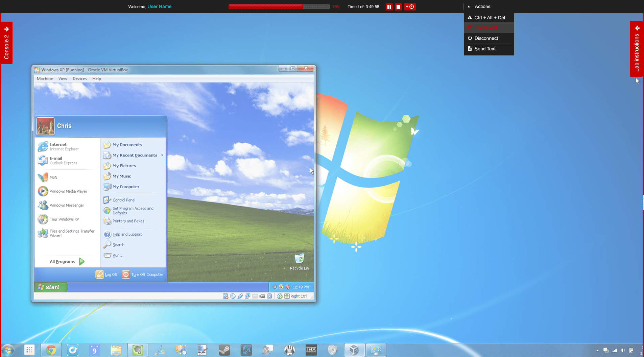Click the XP start button
This screenshot has width=644, height=357.
pos(50,287)
